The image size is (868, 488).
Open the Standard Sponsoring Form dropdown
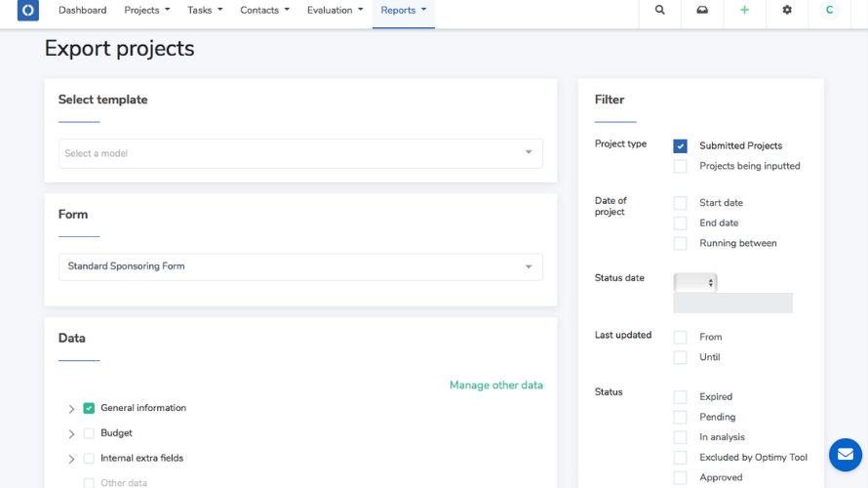point(300,266)
